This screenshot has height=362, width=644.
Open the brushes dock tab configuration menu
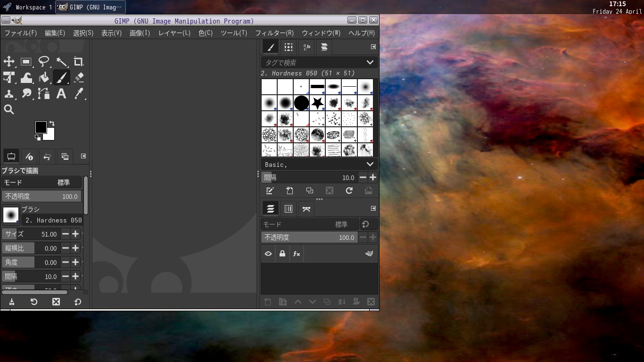click(x=373, y=47)
